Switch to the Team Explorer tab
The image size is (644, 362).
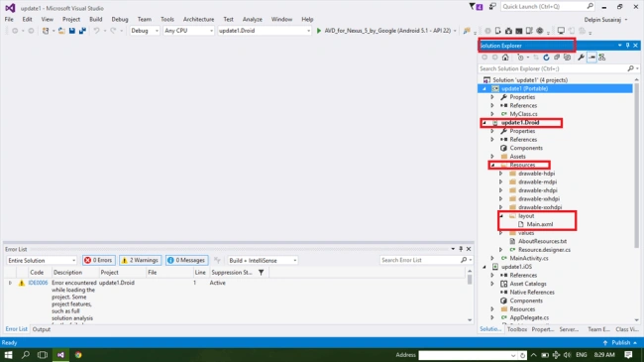(x=598, y=329)
